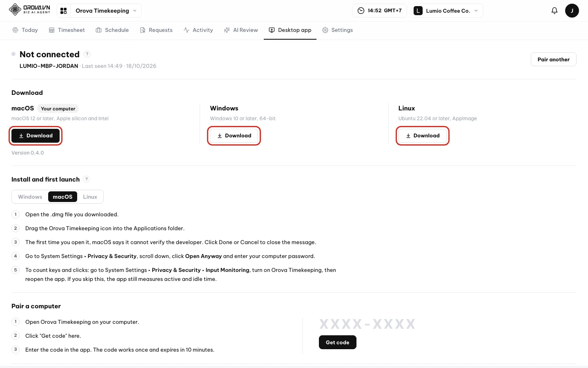Viewport: 588px width, 368px height.
Task: Show Linux install instructions
Action: pos(90,197)
